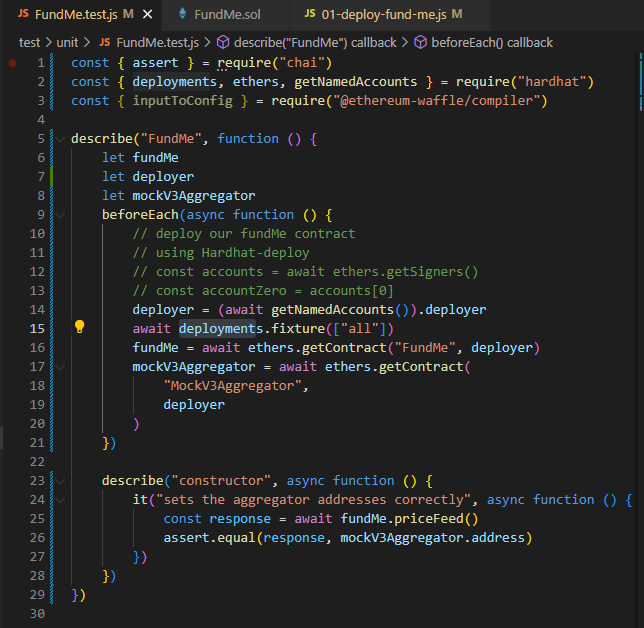Click the "hardhat" string on line 2
The image size is (644, 628).
coord(552,82)
